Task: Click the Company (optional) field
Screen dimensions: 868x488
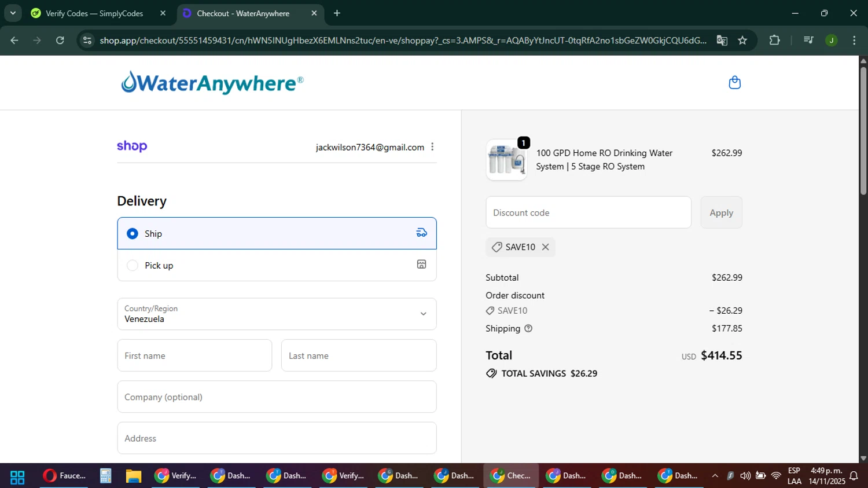Action: pos(277,397)
